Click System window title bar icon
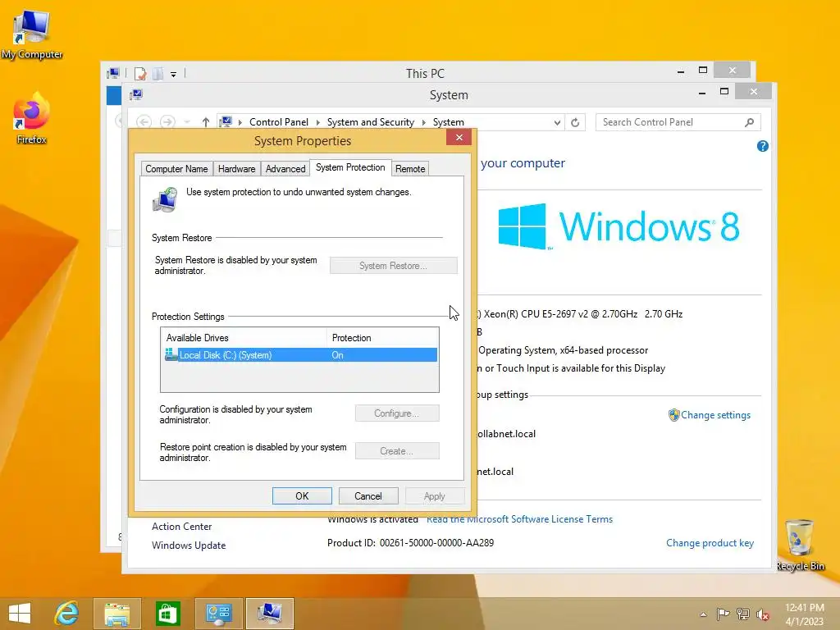 tap(136, 95)
